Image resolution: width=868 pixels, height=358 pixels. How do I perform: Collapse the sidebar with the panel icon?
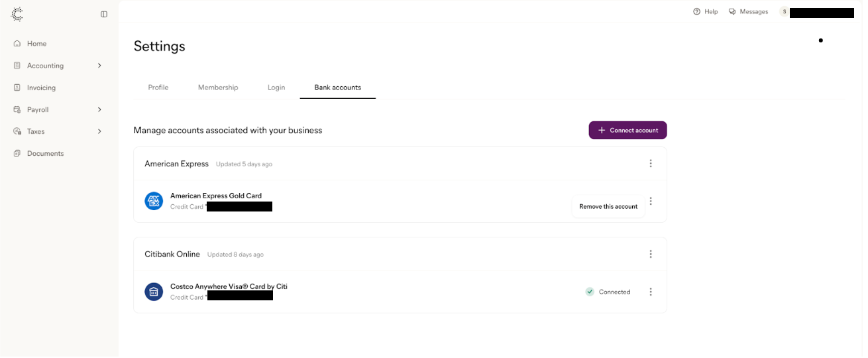tap(104, 14)
